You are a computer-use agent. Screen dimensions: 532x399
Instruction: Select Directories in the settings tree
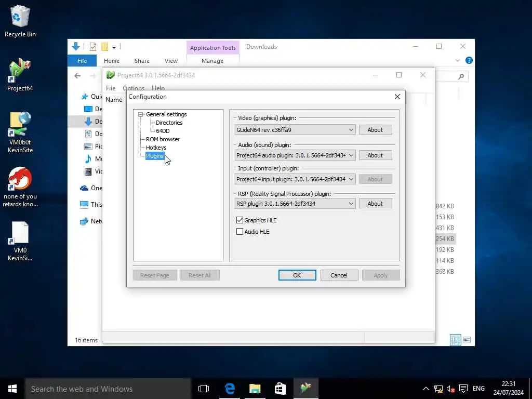pyautogui.click(x=169, y=123)
